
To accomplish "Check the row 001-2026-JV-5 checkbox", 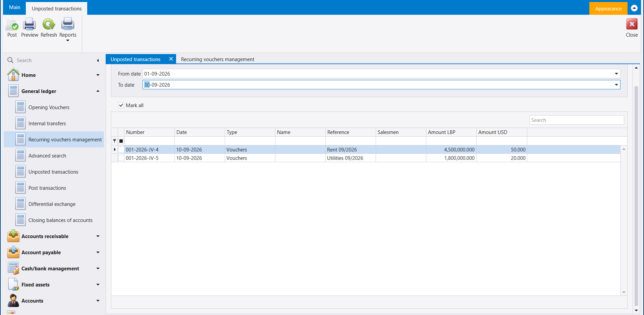I will pyautogui.click(x=121, y=158).
